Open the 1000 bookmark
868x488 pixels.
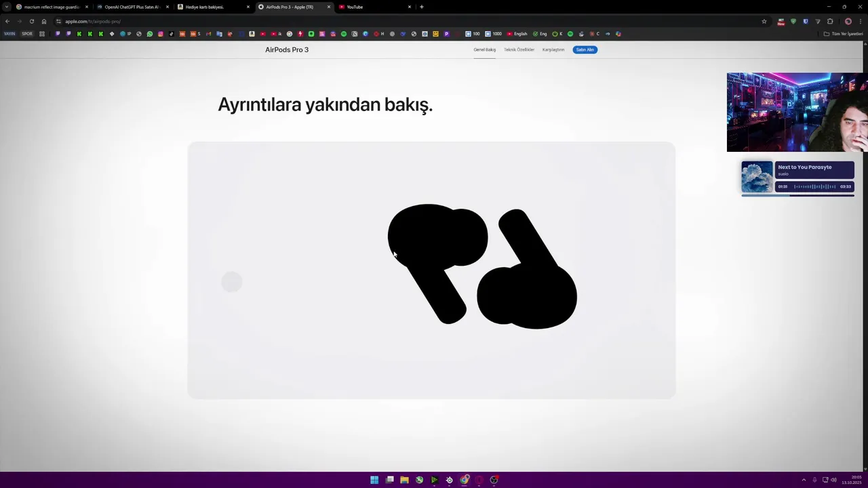pyautogui.click(x=494, y=33)
